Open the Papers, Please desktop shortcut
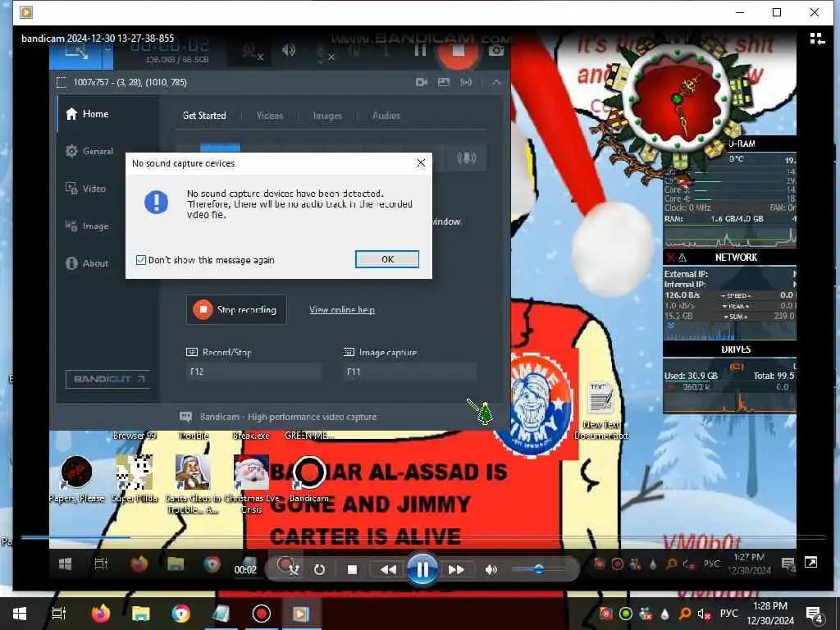This screenshot has height=630, width=840. tap(76, 479)
